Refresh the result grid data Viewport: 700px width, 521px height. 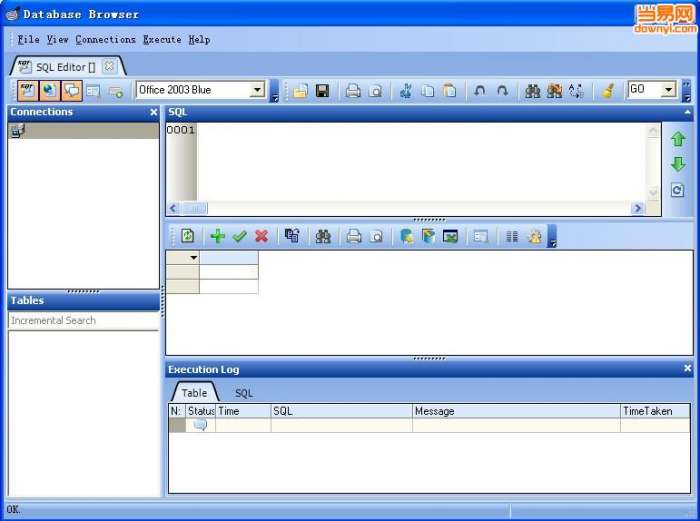188,236
